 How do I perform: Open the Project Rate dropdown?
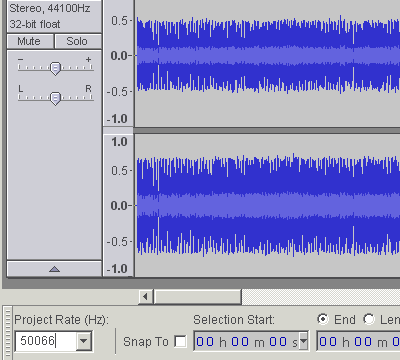(x=84, y=341)
